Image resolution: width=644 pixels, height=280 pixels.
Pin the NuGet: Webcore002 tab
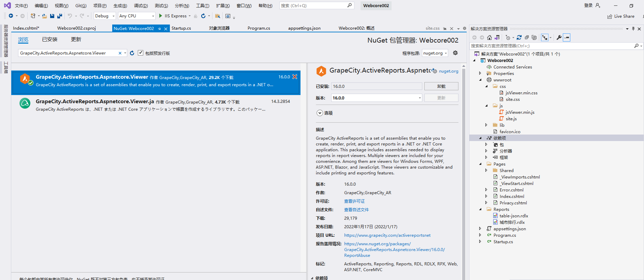tap(159, 29)
